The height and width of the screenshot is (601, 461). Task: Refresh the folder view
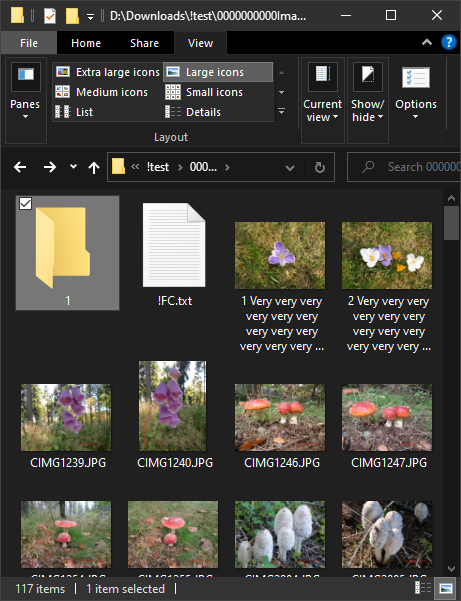(320, 167)
